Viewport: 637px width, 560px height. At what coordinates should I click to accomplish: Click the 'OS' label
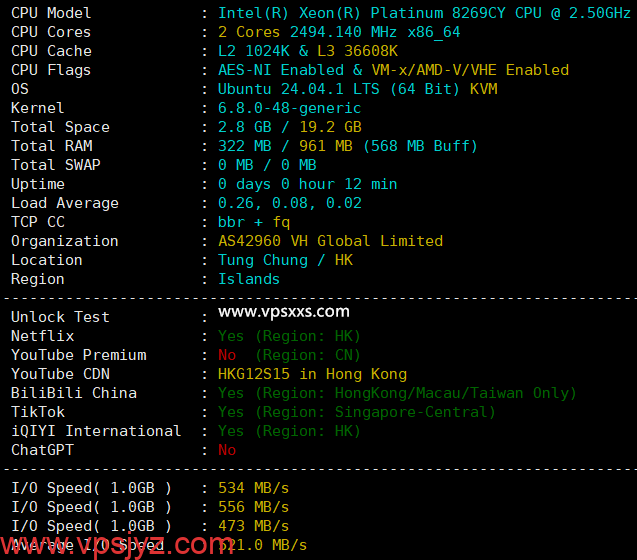(x=20, y=89)
